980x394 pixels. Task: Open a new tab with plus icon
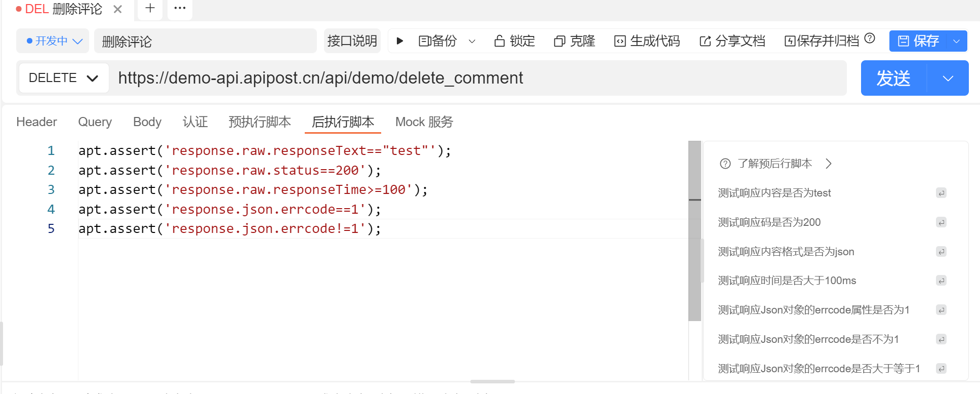[150, 8]
